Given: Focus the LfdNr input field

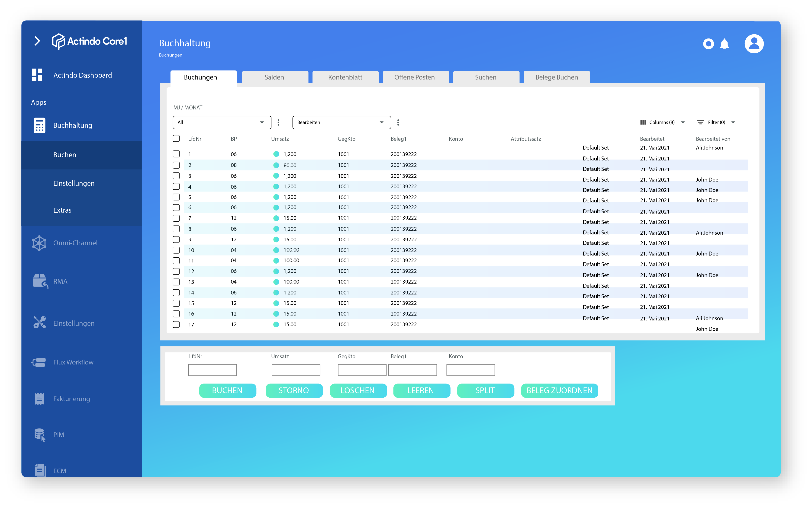Looking at the screenshot, I should pos(213,370).
